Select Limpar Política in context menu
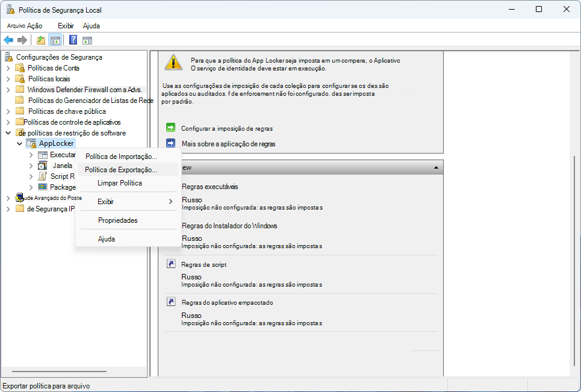This screenshot has height=392, width=581. (x=128, y=182)
